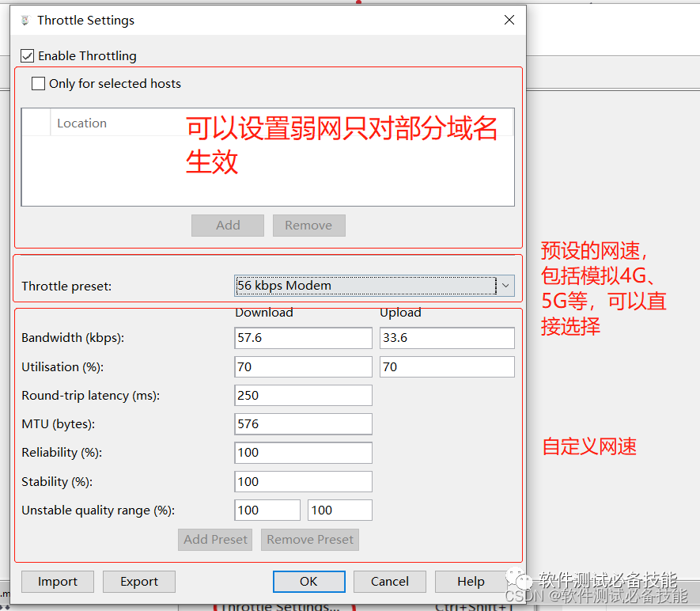Click the Stability (%) label
The image size is (700, 611).
coord(57,482)
